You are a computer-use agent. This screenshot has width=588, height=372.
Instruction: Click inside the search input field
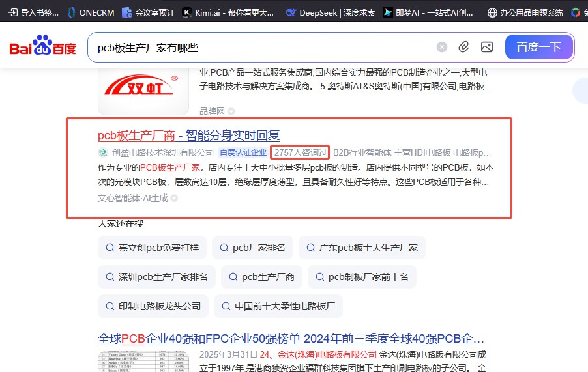(261, 48)
